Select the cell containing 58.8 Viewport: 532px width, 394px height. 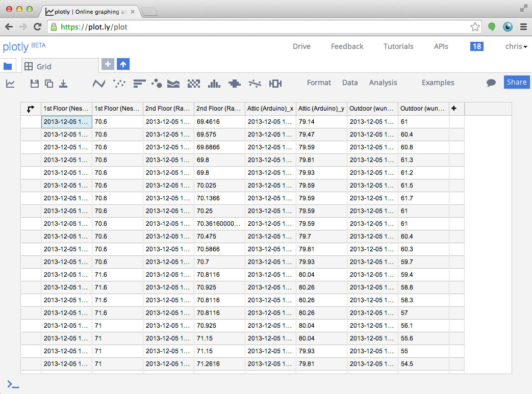423,287
